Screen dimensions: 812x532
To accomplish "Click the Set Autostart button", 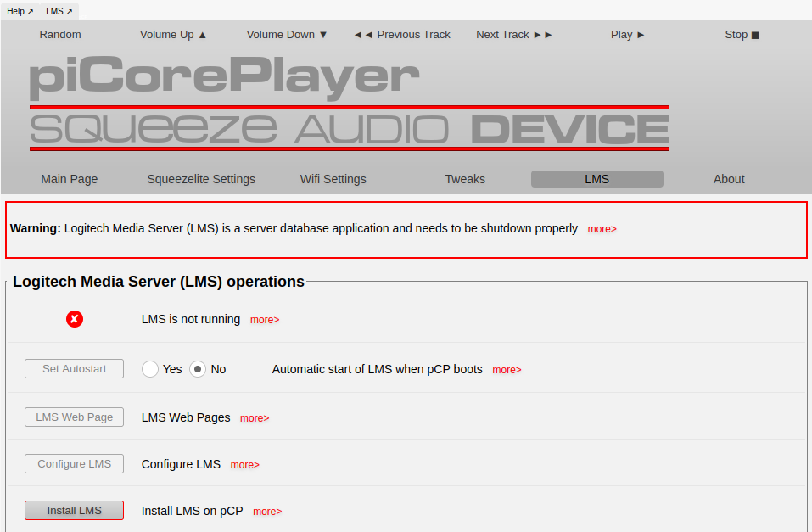I will (75, 368).
